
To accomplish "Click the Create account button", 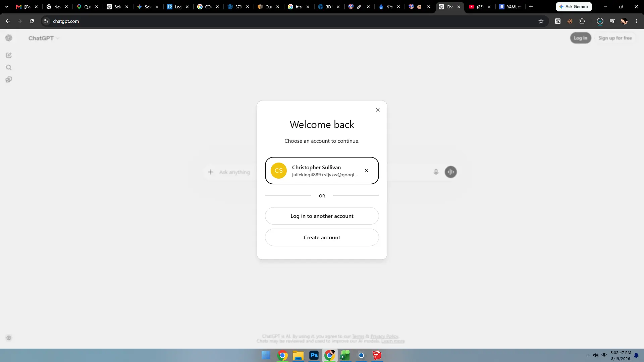I will [x=322, y=238].
